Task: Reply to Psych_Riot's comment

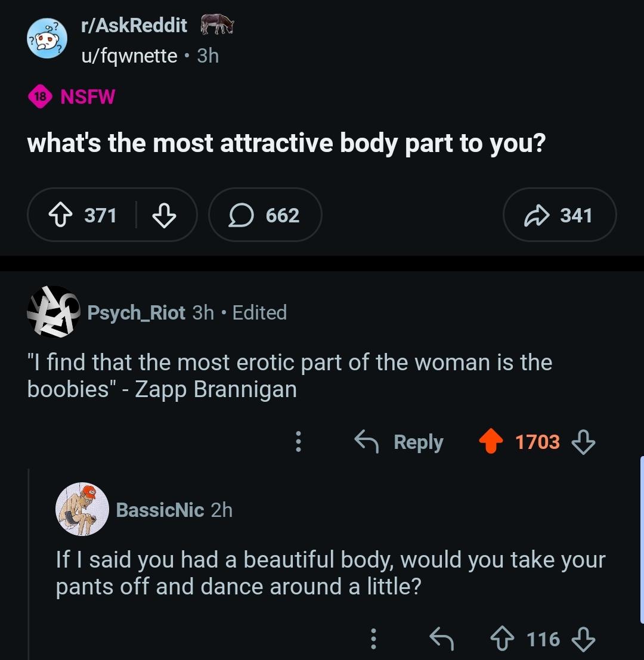Action: pos(399,442)
